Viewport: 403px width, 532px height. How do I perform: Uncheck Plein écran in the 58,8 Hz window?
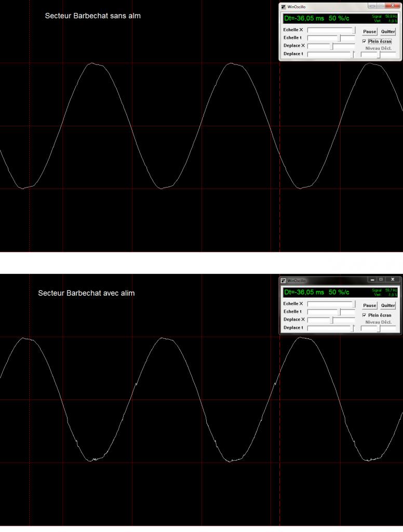coord(365,42)
